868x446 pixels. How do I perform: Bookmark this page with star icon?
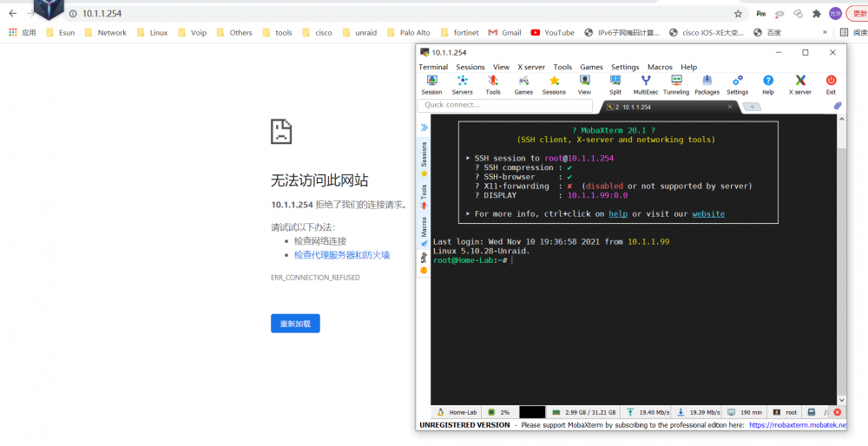pos(738,14)
